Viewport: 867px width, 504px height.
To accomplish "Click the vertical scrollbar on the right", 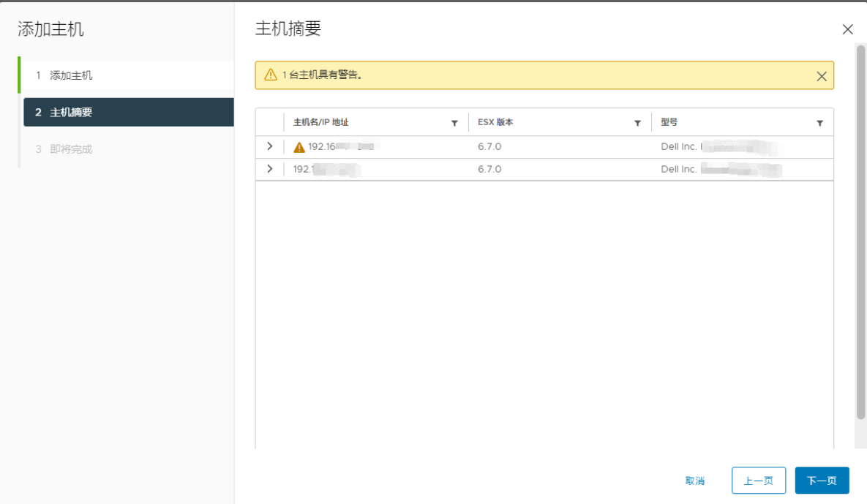I will [860, 232].
